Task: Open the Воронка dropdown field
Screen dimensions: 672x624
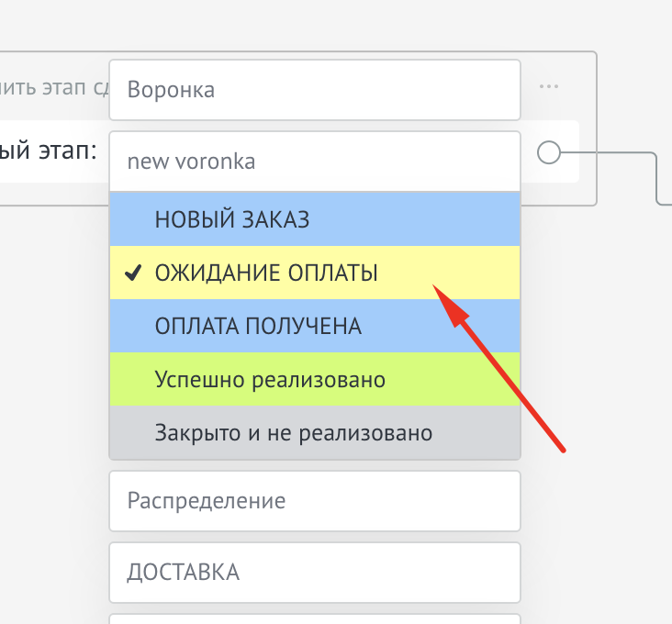Action: pos(314,90)
